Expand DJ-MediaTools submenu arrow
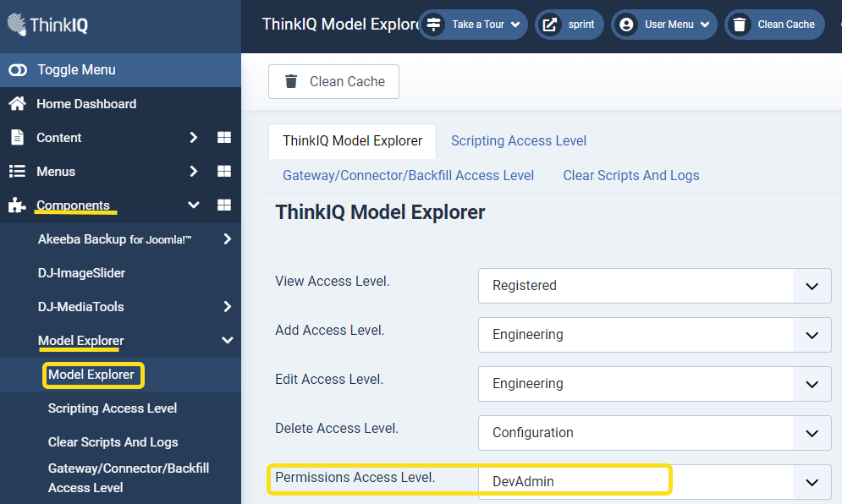Viewport: 842px width, 504px height. [x=227, y=306]
